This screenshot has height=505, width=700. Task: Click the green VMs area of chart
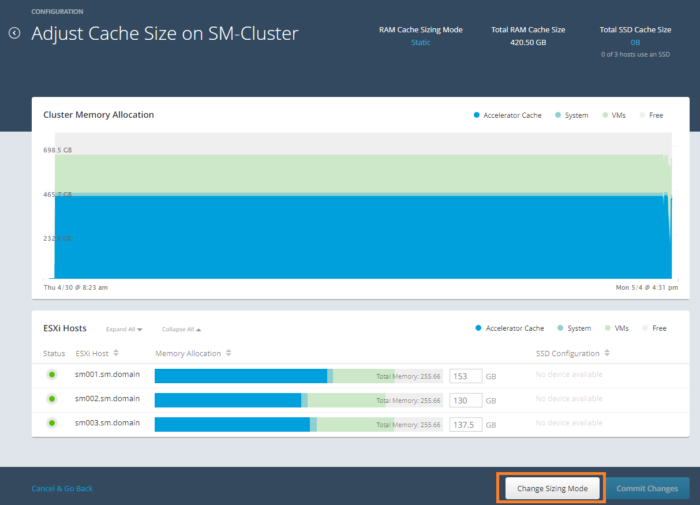pos(363,174)
